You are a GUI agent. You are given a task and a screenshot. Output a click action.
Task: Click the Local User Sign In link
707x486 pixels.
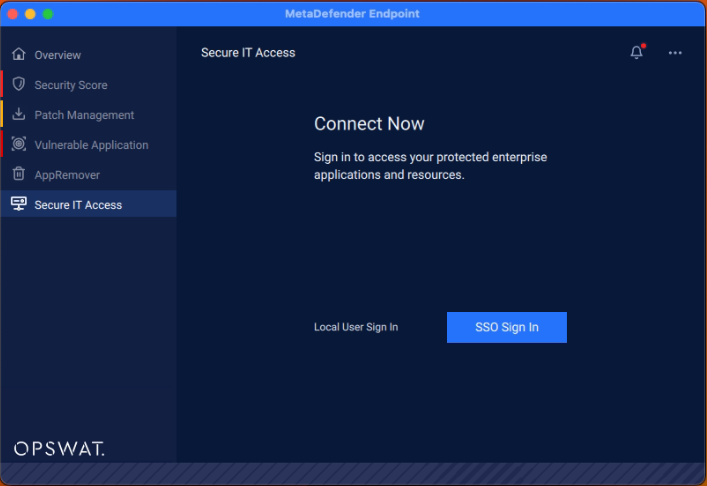point(356,327)
